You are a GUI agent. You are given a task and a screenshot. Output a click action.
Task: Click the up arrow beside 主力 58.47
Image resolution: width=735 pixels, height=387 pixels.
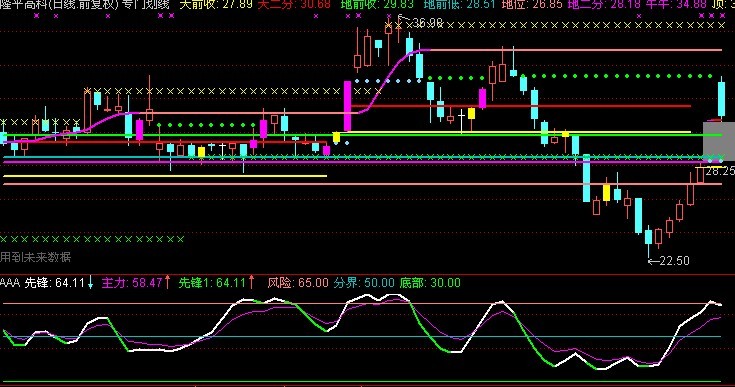point(167,283)
